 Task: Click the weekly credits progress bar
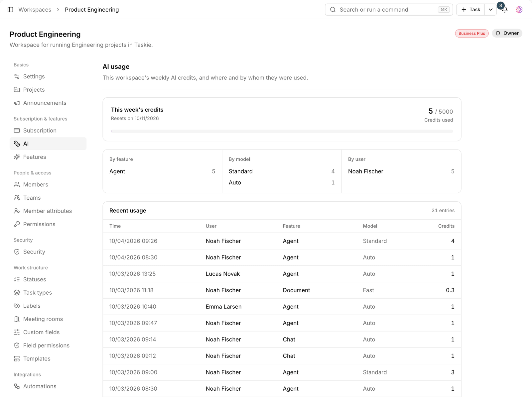point(282,131)
